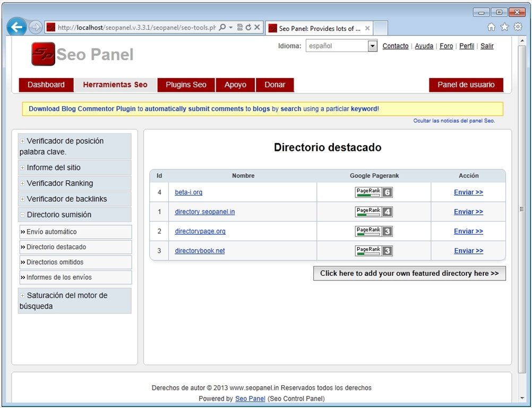The width and height of the screenshot is (532, 408).
Task: Open directorypage.org link
Action: (200, 231)
